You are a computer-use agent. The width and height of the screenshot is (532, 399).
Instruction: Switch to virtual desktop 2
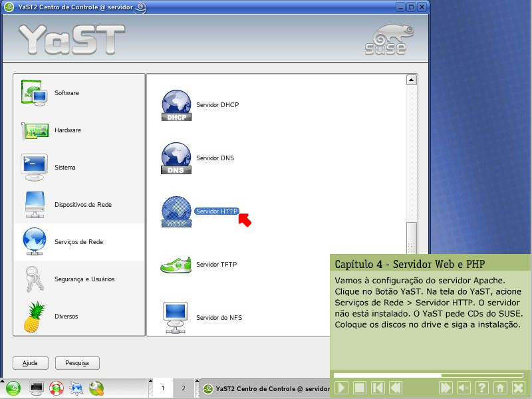[x=184, y=388]
